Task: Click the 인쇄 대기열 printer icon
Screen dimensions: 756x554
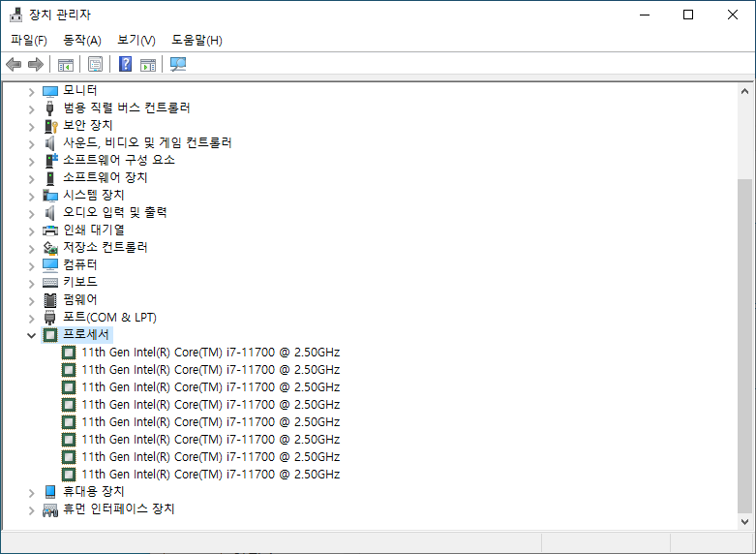Action: [50, 231]
